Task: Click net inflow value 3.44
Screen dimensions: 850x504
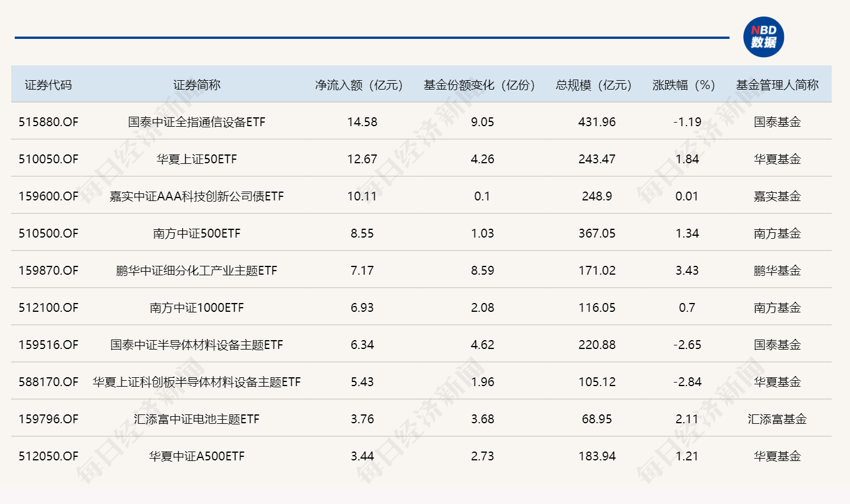Action: click(362, 456)
